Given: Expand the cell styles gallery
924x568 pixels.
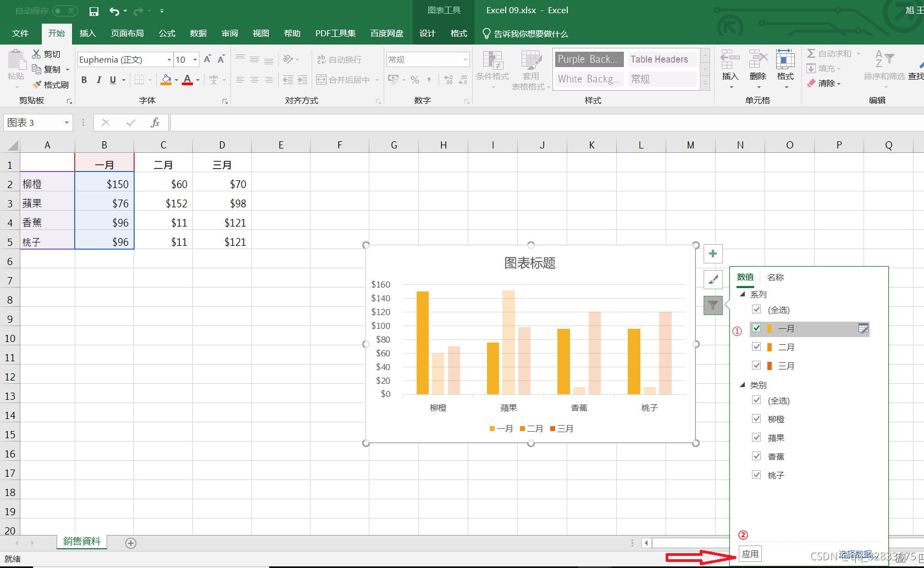Looking at the screenshot, I should click(x=705, y=84).
